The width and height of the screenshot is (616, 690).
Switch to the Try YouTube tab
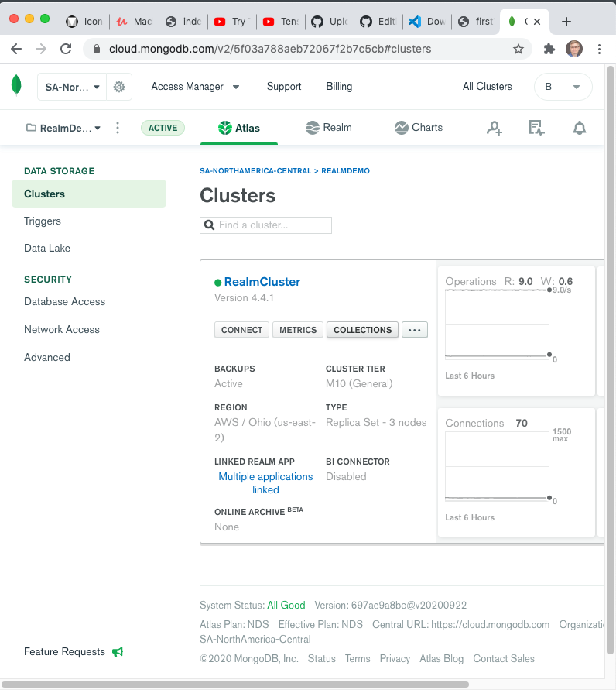pyautogui.click(x=231, y=22)
